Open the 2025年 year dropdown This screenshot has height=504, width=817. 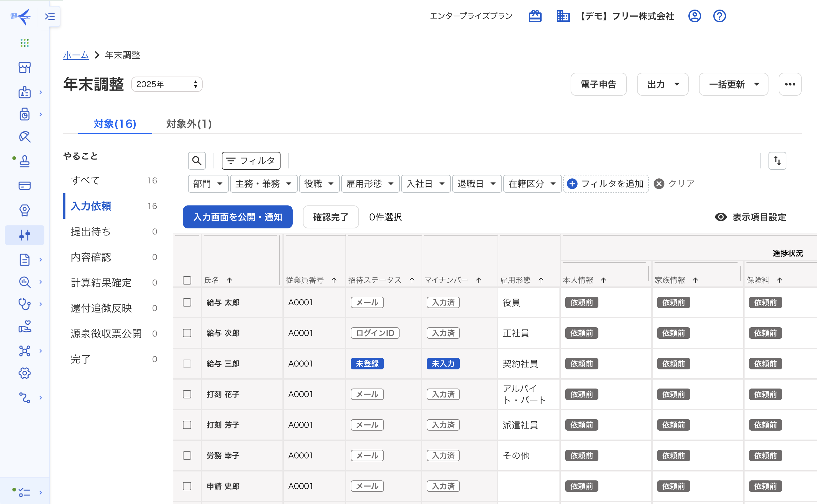[167, 84]
